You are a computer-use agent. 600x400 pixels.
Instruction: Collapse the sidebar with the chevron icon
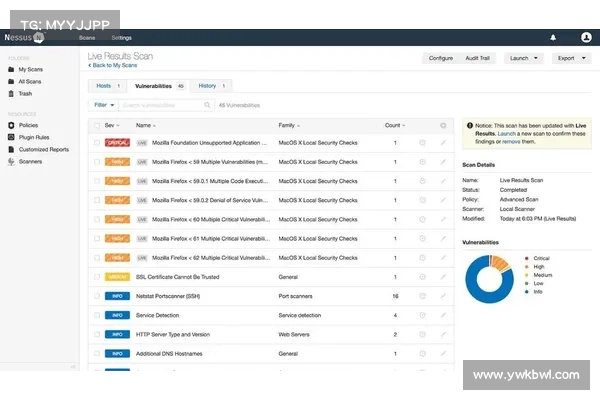[x=73, y=367]
